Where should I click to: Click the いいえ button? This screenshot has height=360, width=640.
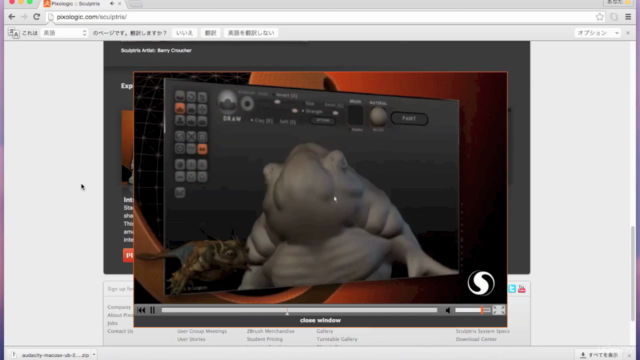pyautogui.click(x=184, y=33)
